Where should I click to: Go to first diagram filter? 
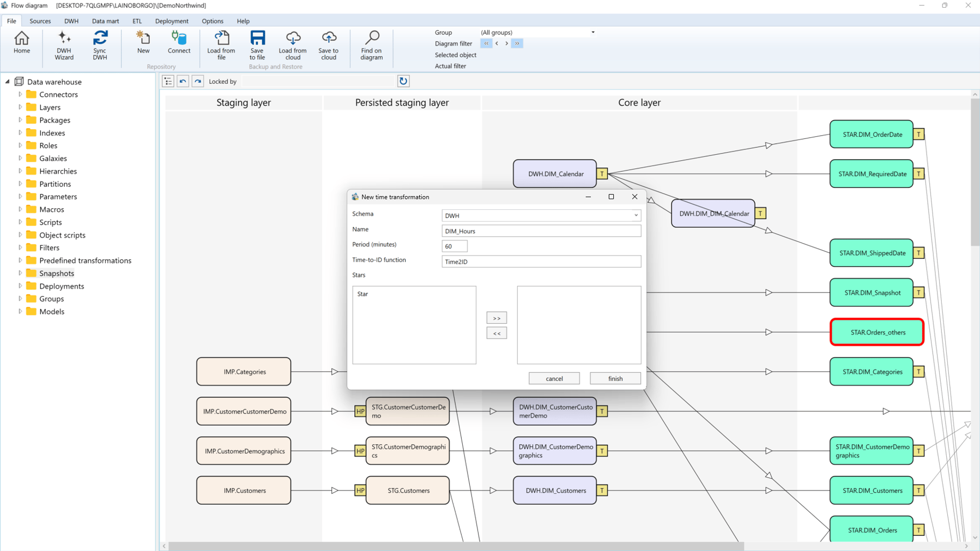pos(486,44)
